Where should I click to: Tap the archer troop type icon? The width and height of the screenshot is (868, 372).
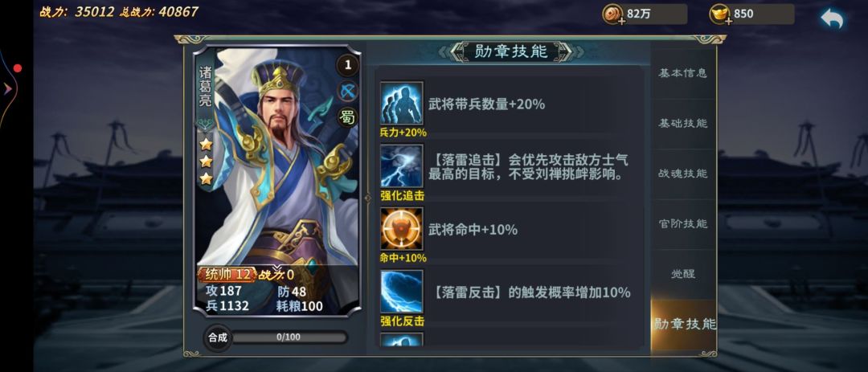348,92
